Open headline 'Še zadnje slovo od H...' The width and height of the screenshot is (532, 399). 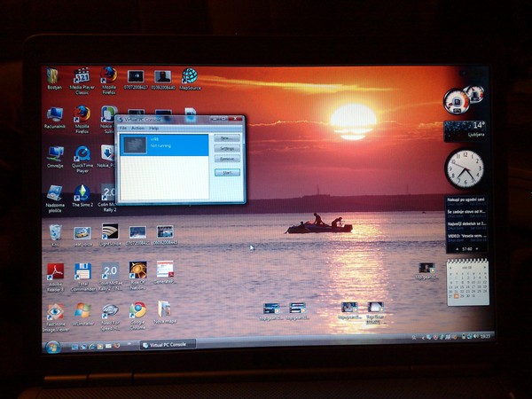point(466,213)
